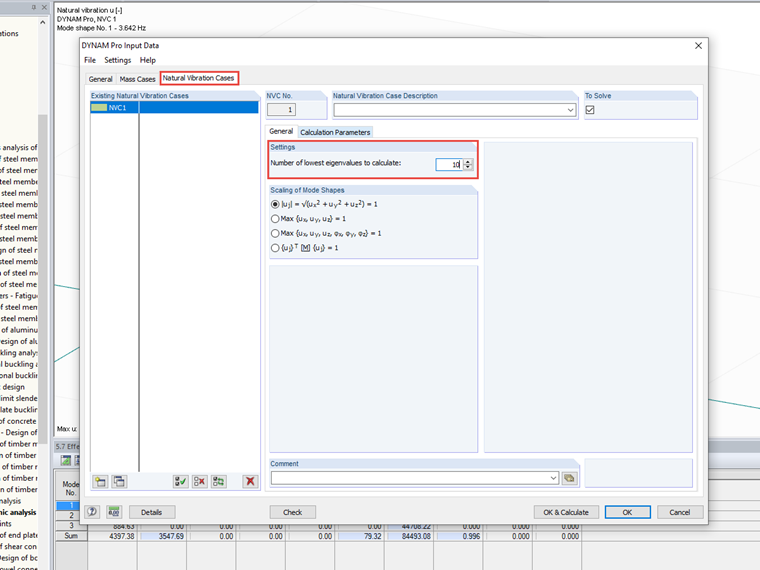Select scaling Max {ux, uy, uz, φx, φy, φz} = 1
The height and width of the screenshot is (570, 760).
(275, 234)
